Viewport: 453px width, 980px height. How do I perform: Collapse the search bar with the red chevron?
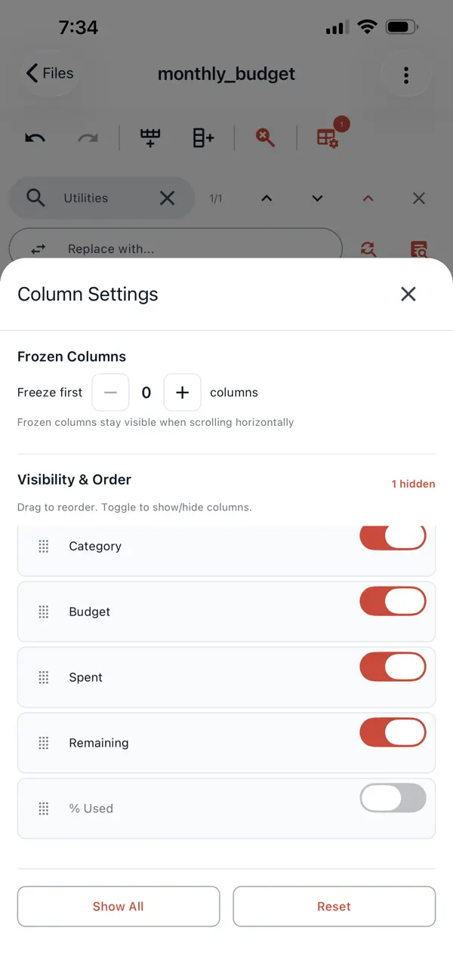point(368,198)
